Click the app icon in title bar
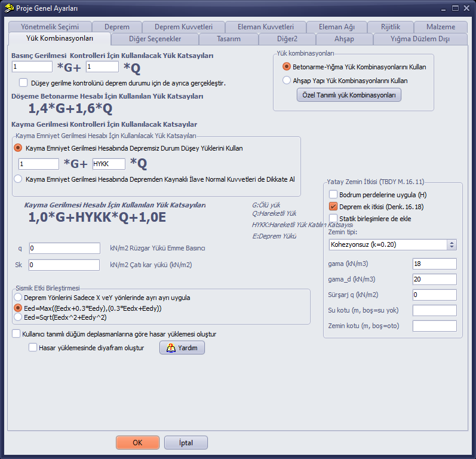Image resolution: width=476 pixels, height=459 pixels. [9, 8]
